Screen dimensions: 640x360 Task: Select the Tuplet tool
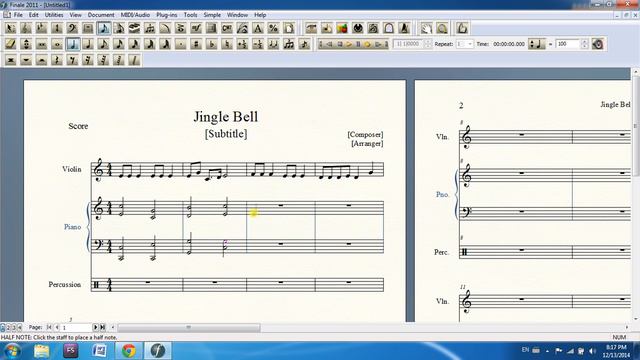coord(150,28)
